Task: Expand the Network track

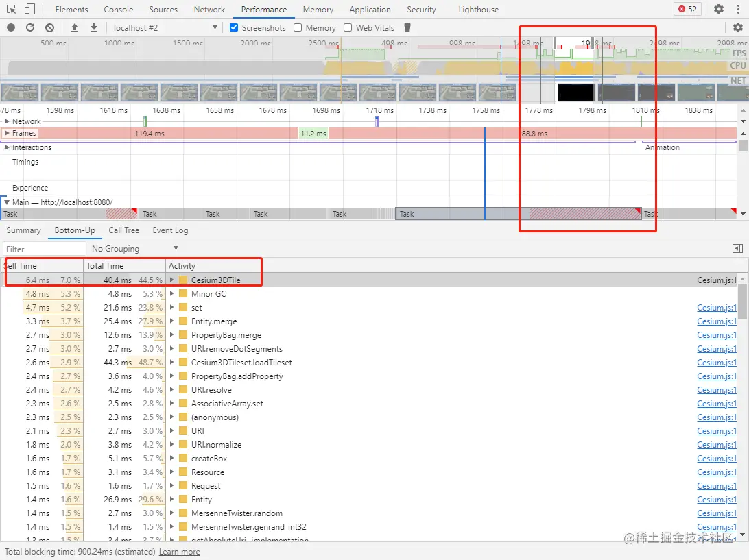Action: [x=7, y=121]
